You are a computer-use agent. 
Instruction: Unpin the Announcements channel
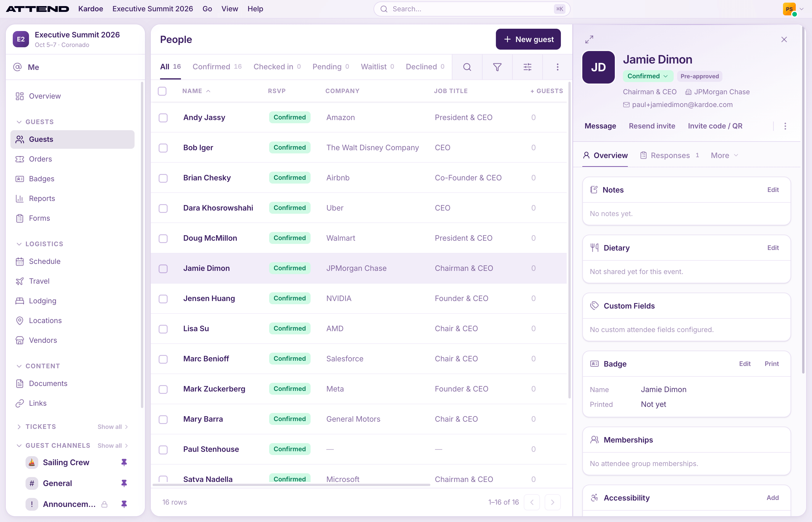click(x=124, y=504)
